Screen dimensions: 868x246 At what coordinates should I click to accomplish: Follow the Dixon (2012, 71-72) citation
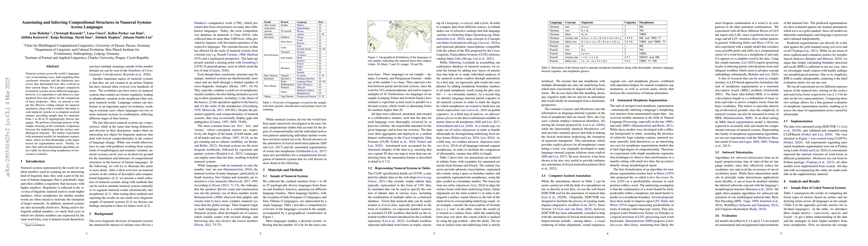(x=221, y=185)
